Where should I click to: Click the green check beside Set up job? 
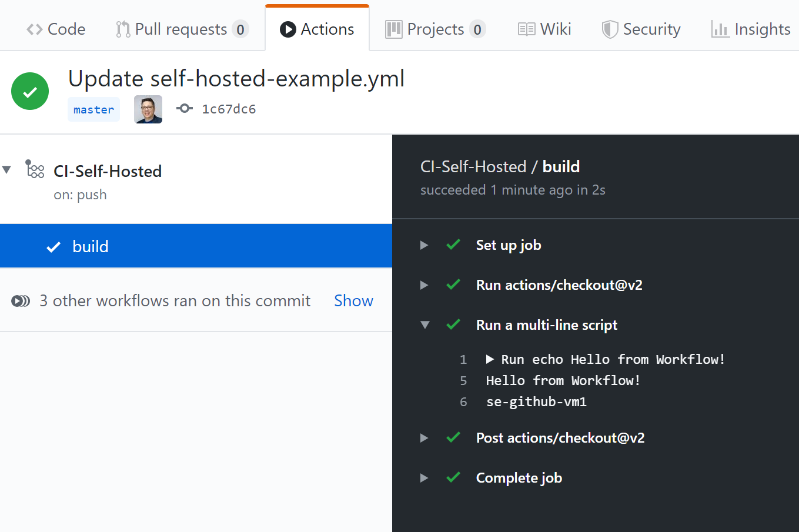click(x=453, y=245)
